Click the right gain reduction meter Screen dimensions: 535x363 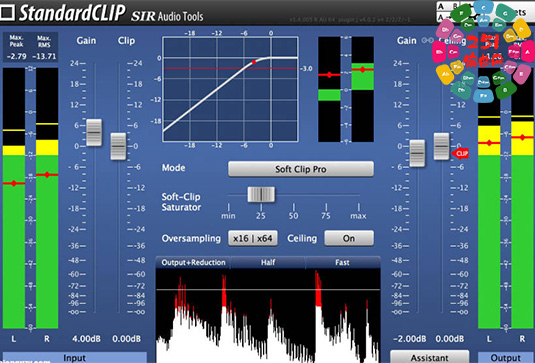(x=363, y=89)
